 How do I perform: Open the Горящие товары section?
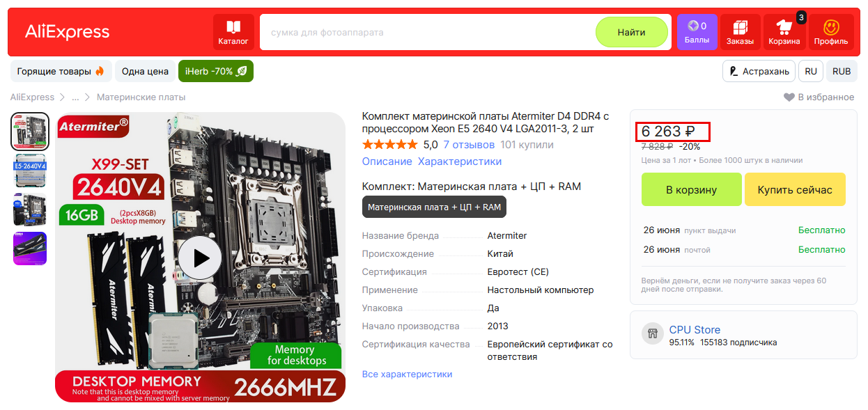[x=61, y=71]
